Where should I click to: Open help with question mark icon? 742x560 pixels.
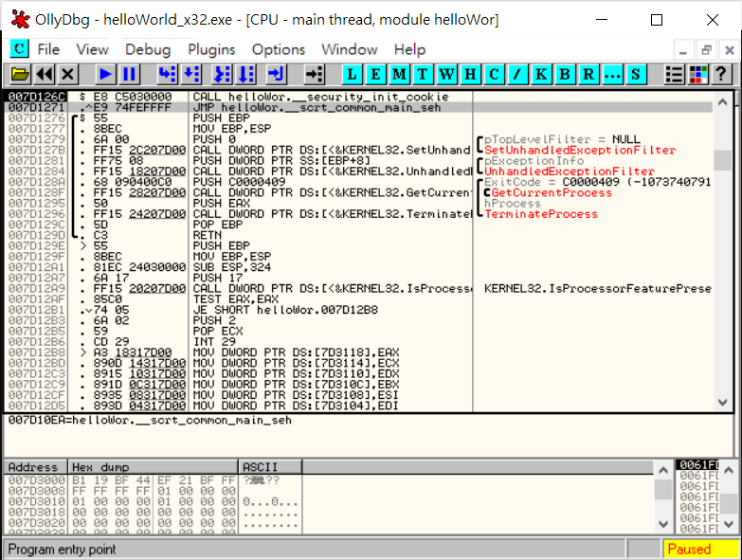(721, 74)
